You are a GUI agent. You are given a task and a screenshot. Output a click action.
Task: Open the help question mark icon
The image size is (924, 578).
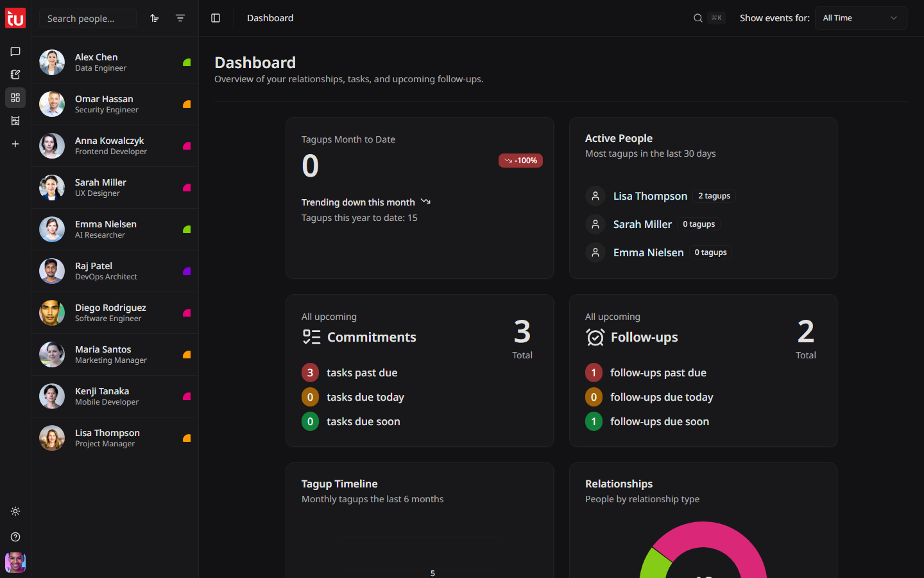pos(15,537)
